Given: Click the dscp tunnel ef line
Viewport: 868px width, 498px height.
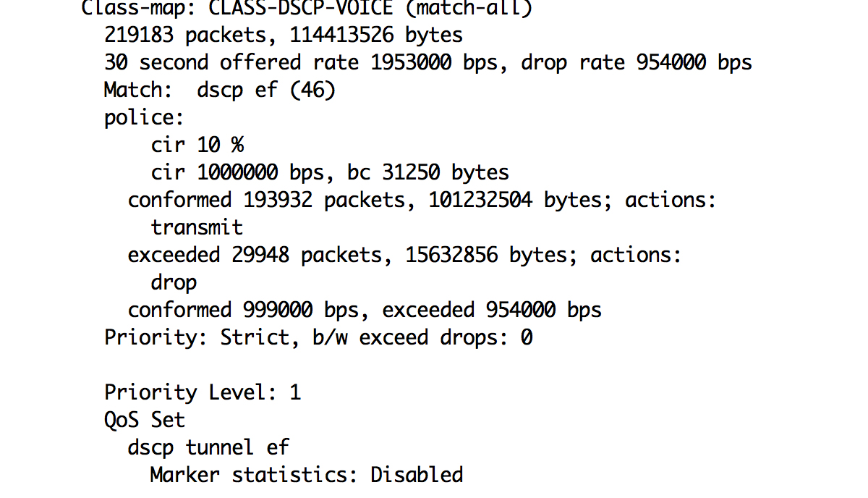Looking at the screenshot, I should pos(209,447).
